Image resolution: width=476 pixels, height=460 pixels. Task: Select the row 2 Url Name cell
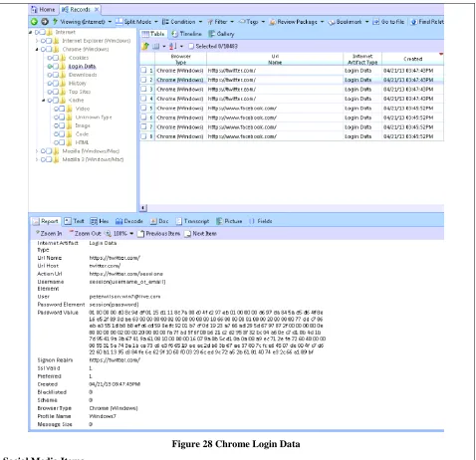pyautogui.click(x=275, y=80)
